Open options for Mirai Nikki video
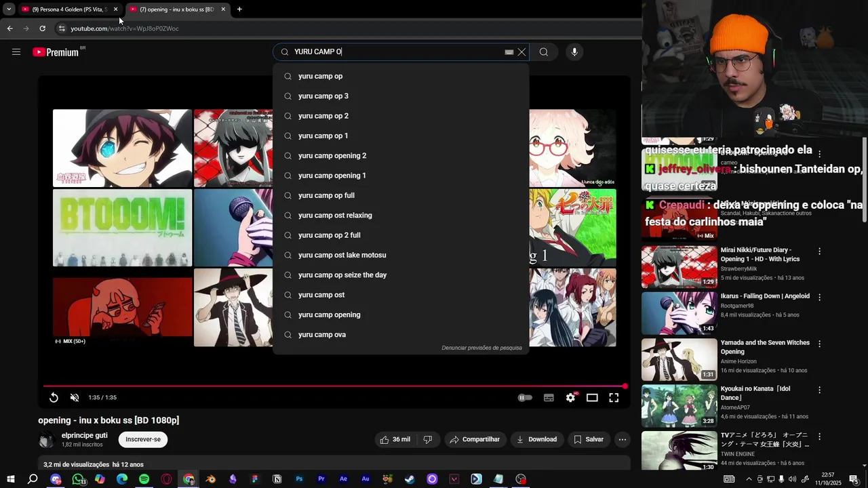This screenshot has width=868, height=488. (819, 251)
